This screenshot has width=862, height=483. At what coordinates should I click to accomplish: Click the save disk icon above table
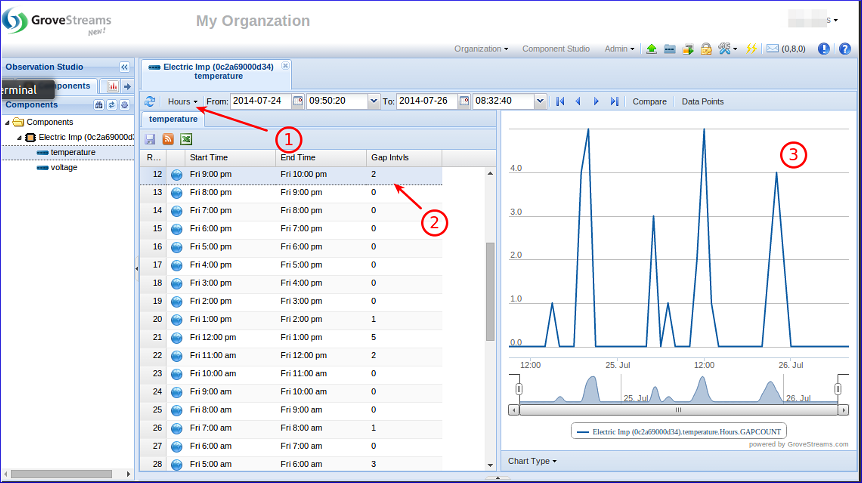(x=150, y=139)
